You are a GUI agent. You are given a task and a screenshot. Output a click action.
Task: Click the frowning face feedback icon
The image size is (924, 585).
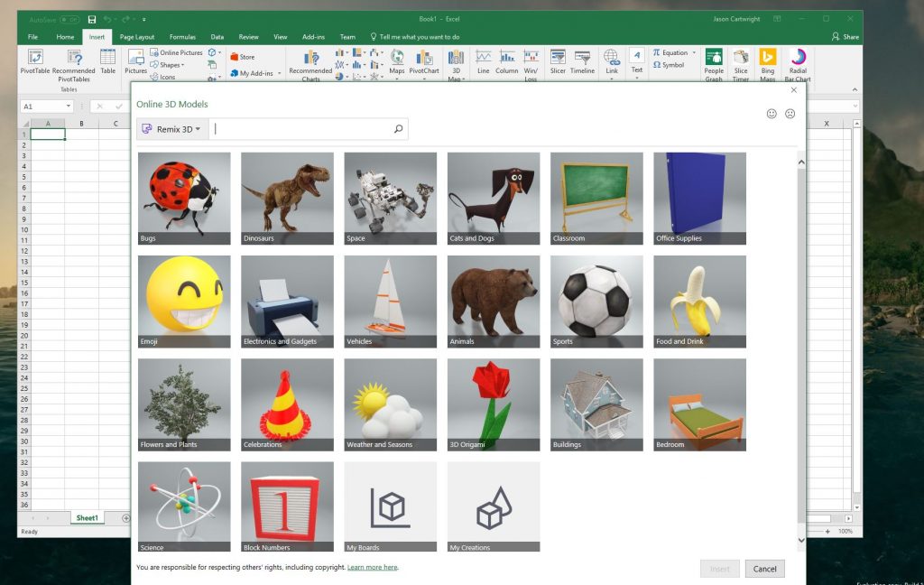tap(790, 114)
